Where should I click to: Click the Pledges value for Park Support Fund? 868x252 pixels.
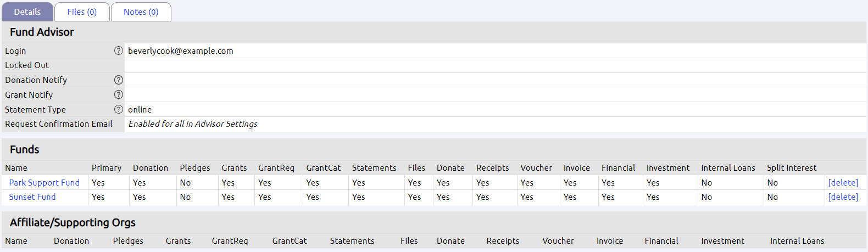[x=185, y=183]
